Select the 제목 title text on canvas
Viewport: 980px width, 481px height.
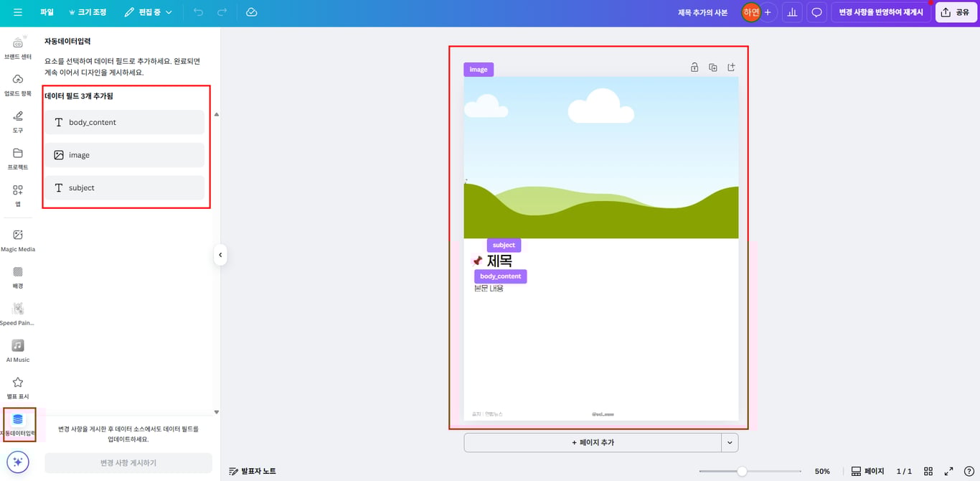click(499, 261)
